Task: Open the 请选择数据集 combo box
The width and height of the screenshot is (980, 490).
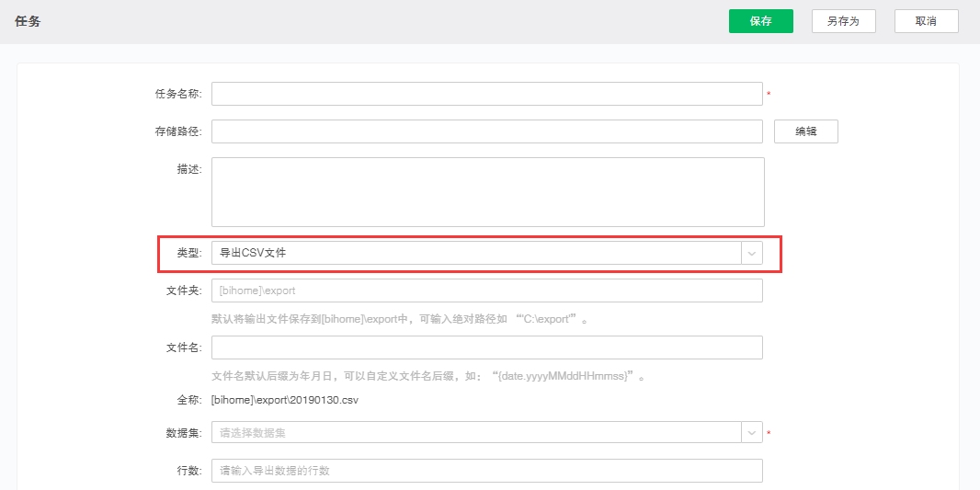Action: coord(476,432)
